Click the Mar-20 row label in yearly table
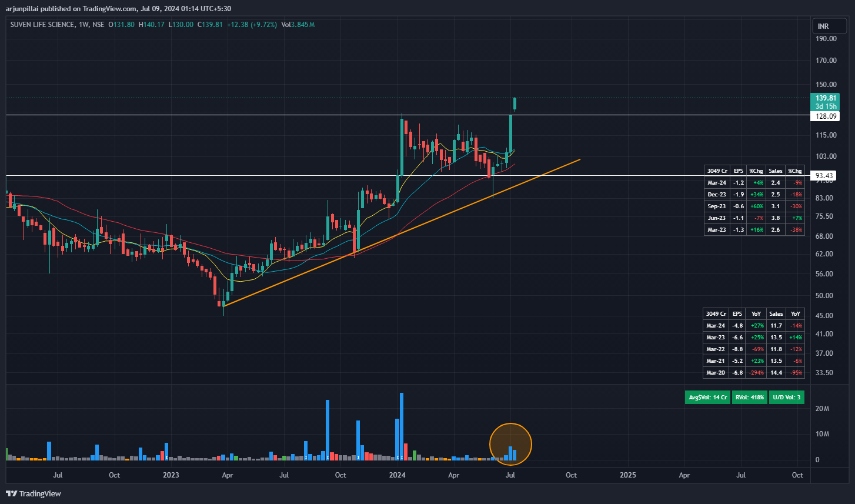Image resolution: width=855 pixels, height=504 pixels. (x=716, y=372)
